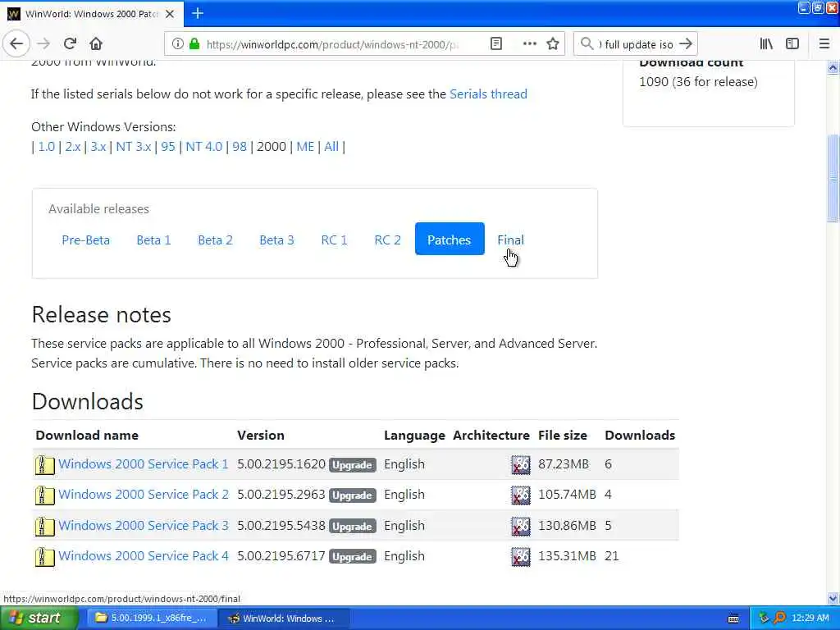This screenshot has width=840, height=630.
Task: Open the Serials thread link
Action: (x=488, y=94)
